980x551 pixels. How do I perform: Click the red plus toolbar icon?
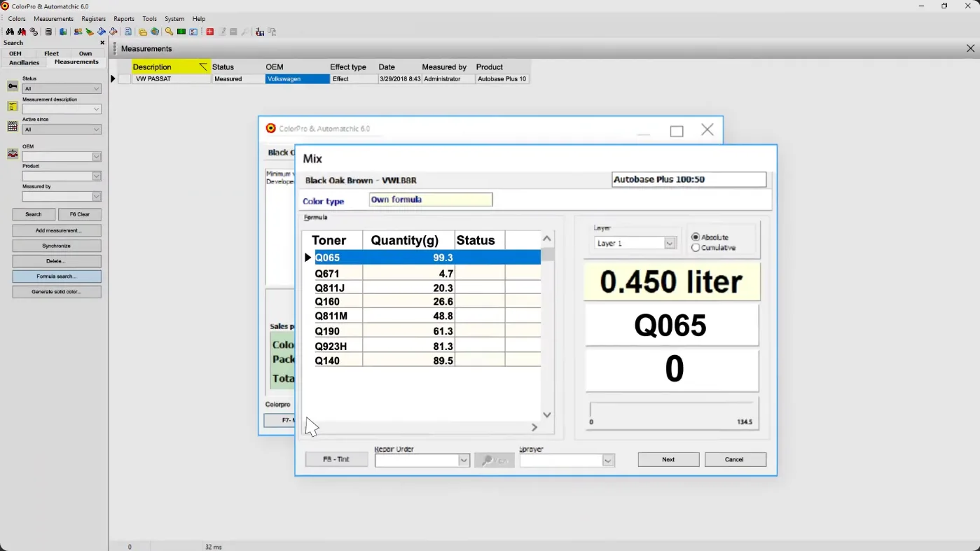[x=209, y=32]
